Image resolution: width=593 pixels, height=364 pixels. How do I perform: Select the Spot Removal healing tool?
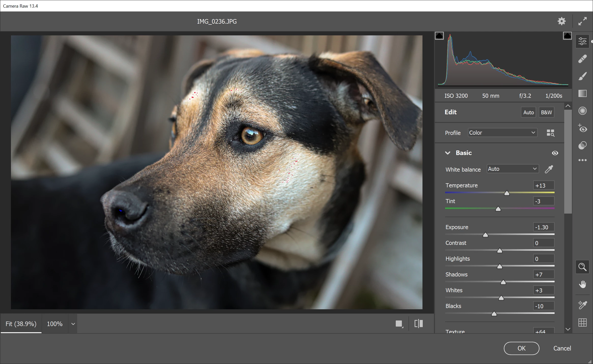pyautogui.click(x=582, y=59)
